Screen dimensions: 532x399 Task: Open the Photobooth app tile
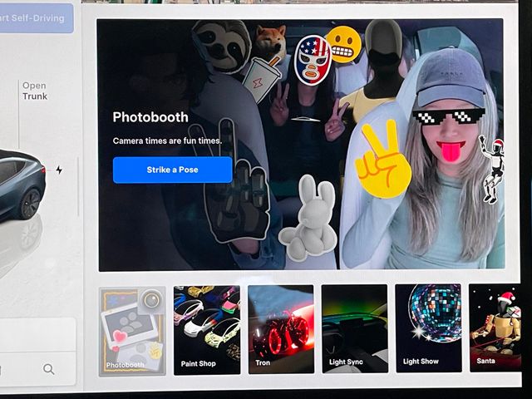(131, 329)
